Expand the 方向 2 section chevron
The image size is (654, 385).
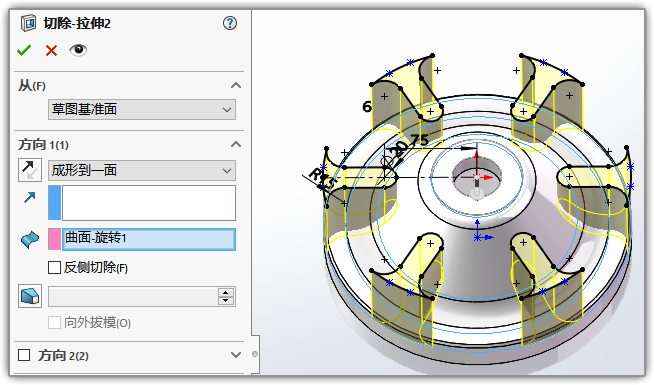236,355
